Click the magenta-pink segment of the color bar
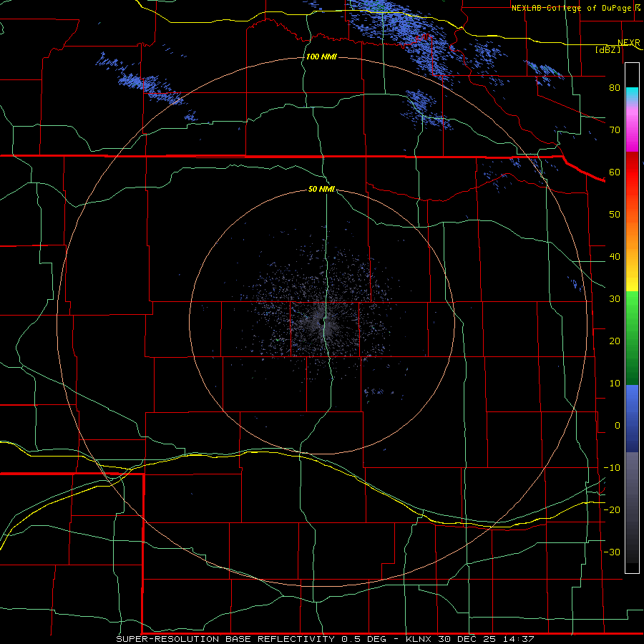Image resolution: width=644 pixels, height=644 pixels. pyautogui.click(x=632, y=130)
